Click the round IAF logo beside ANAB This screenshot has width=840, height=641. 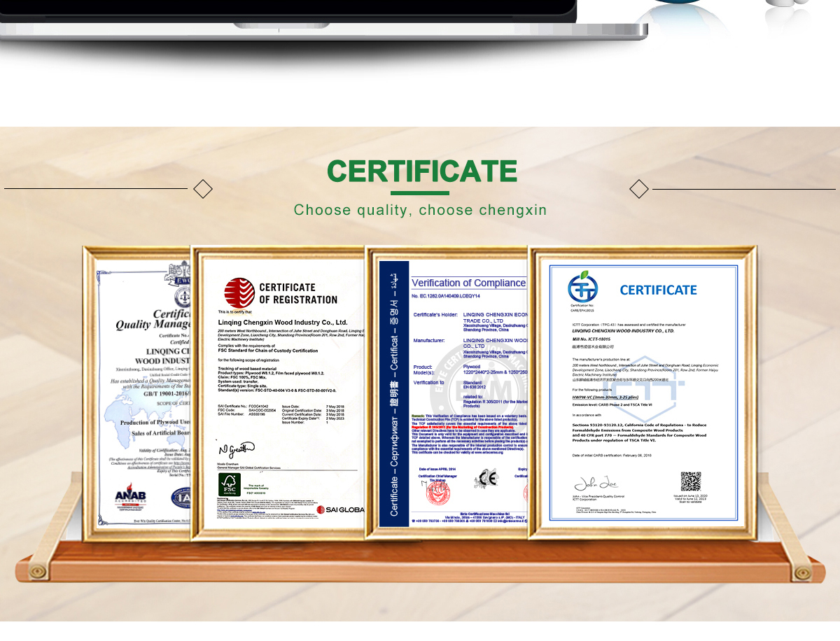181,498
